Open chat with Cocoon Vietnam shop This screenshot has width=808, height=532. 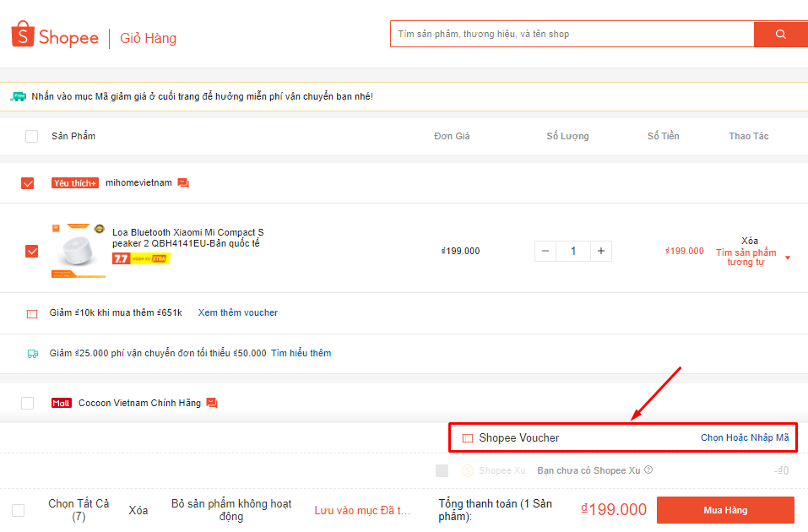[x=212, y=403]
